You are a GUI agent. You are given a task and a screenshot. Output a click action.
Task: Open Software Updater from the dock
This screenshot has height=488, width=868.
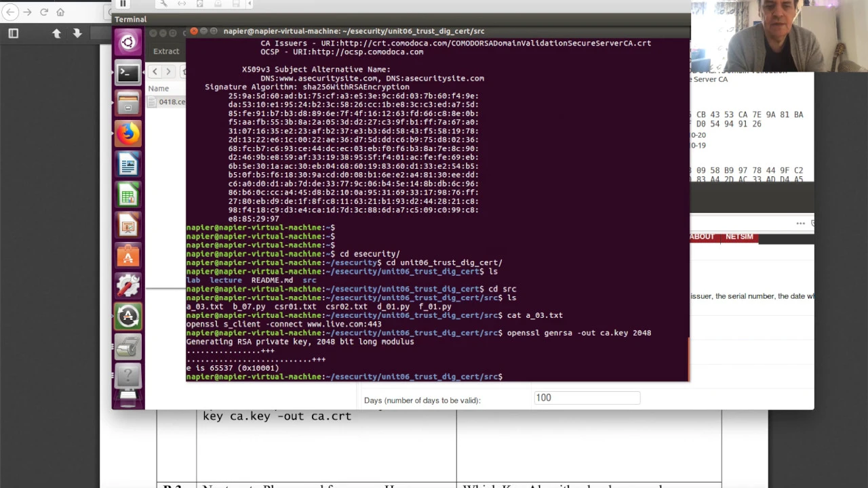point(128,317)
